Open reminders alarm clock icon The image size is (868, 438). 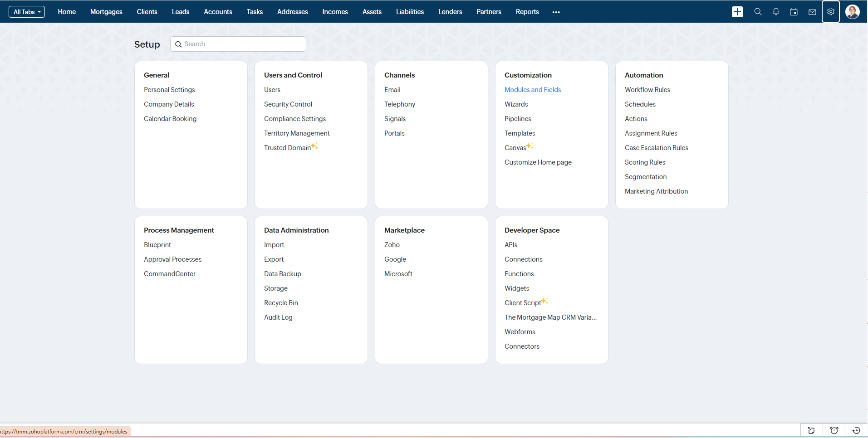834,430
